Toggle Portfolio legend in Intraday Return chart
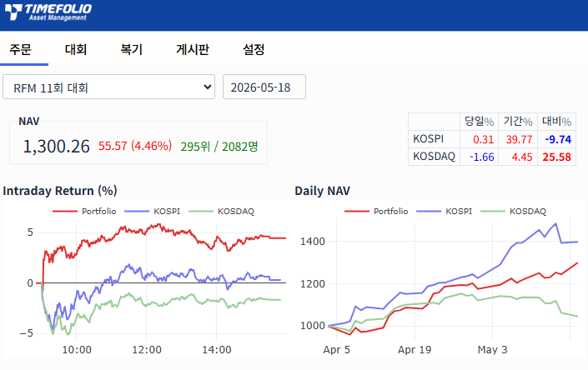The width and height of the screenshot is (588, 370). pos(85,211)
